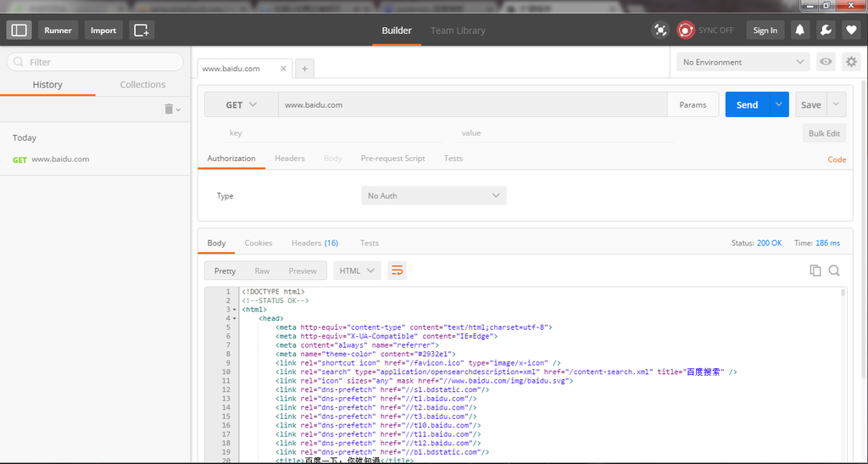Select the response Headers (16) tab

click(x=315, y=243)
